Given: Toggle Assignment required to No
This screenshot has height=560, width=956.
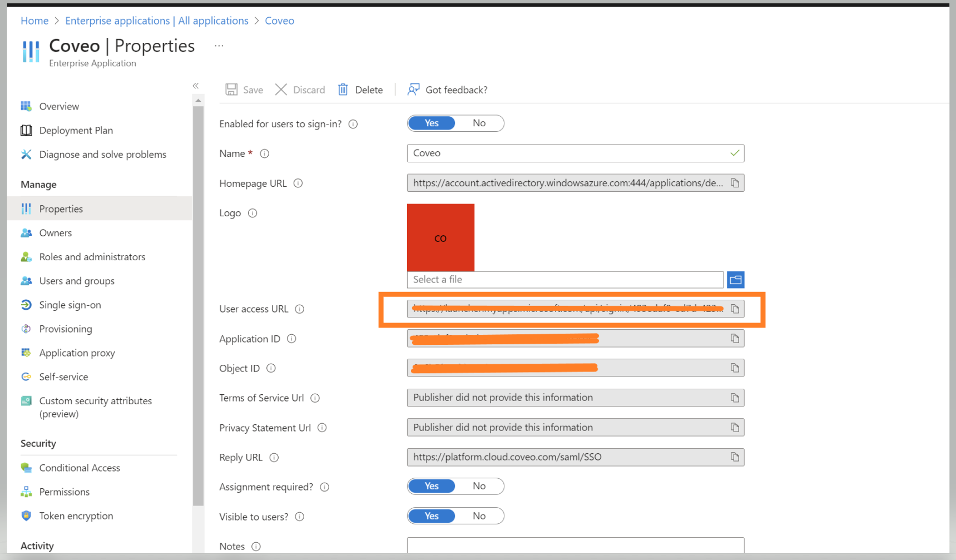Looking at the screenshot, I should [479, 486].
